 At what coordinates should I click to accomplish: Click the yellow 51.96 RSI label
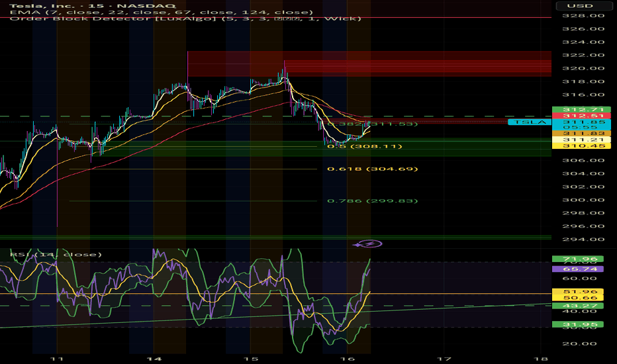(578, 292)
